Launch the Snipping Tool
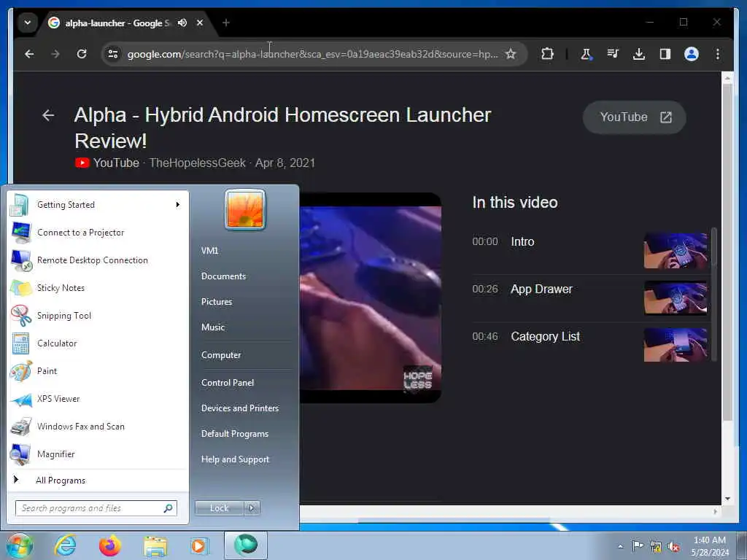Viewport: 747px width, 560px height. point(98,315)
